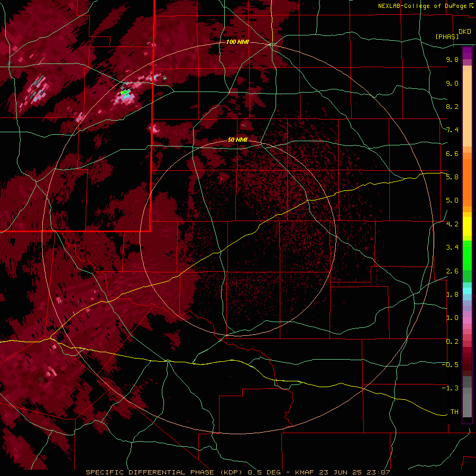Click the bright green KDP core in the northwest echo
Viewport: 476px width, 476px height.
click(125, 91)
